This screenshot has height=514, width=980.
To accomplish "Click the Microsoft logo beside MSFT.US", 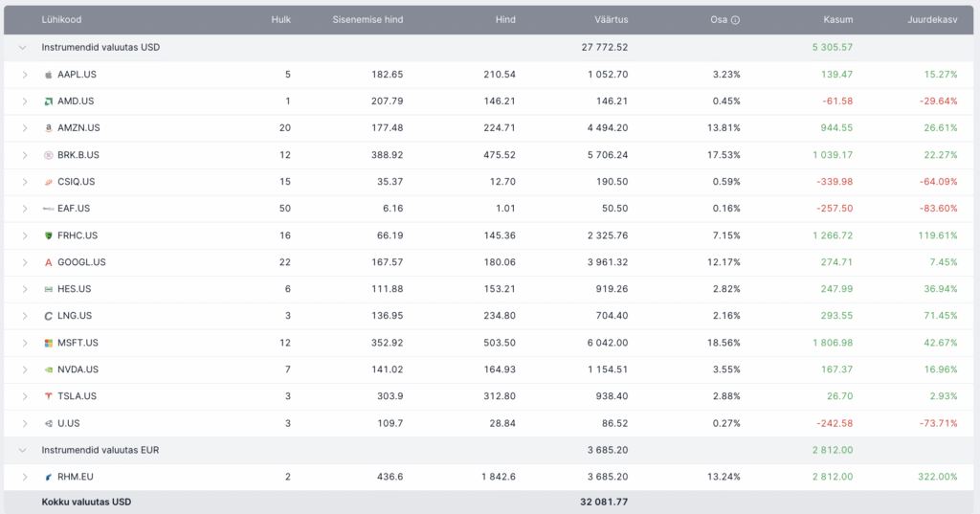I will (x=48, y=344).
